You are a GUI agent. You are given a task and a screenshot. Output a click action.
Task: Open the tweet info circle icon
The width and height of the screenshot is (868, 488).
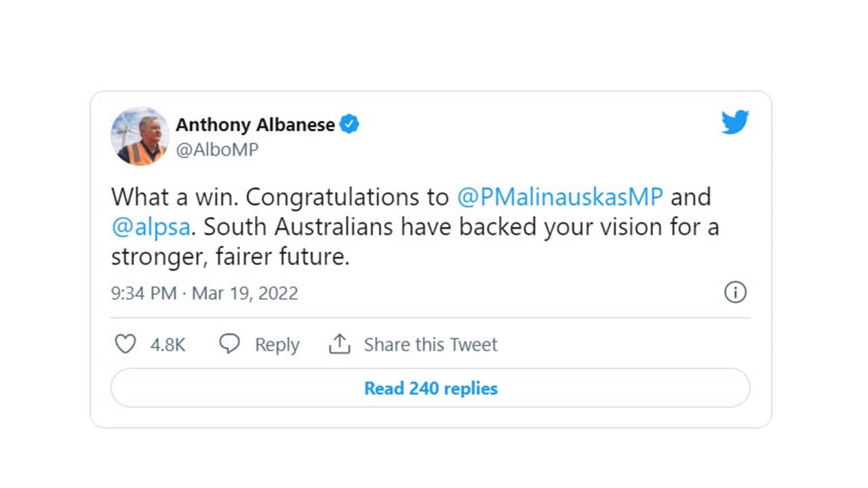[x=735, y=293]
